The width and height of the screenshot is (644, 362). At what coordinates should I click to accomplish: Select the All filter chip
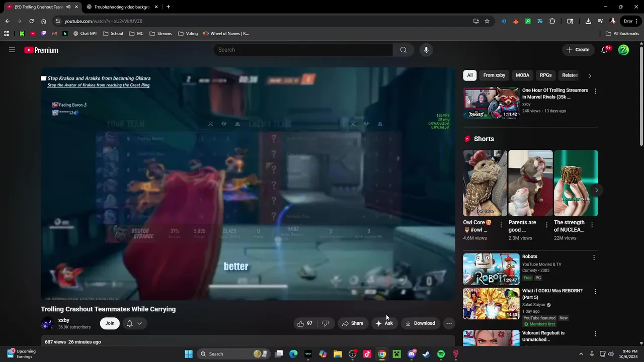[470, 75]
